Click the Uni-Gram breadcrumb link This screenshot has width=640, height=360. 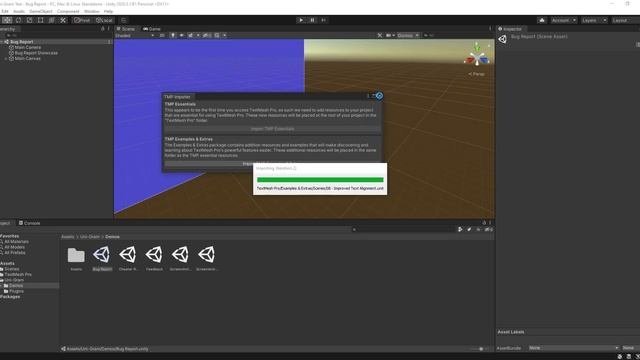pos(89,237)
